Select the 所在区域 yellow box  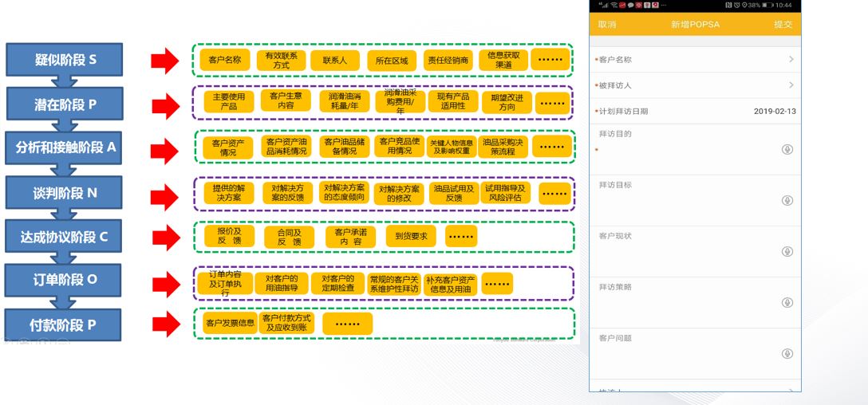392,61
